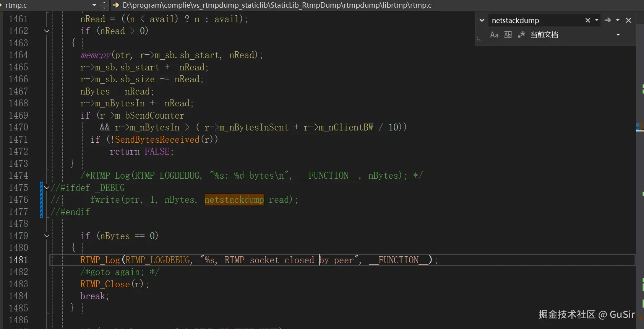Collapse the if (nRead > 0) block
Image resolution: width=644 pixels, height=329 pixels.
click(x=47, y=31)
